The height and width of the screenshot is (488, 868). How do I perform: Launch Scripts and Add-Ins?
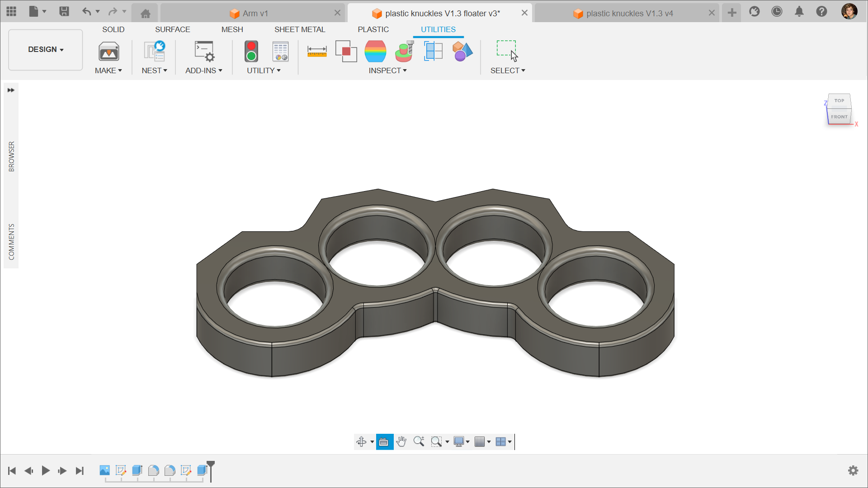pos(204,52)
